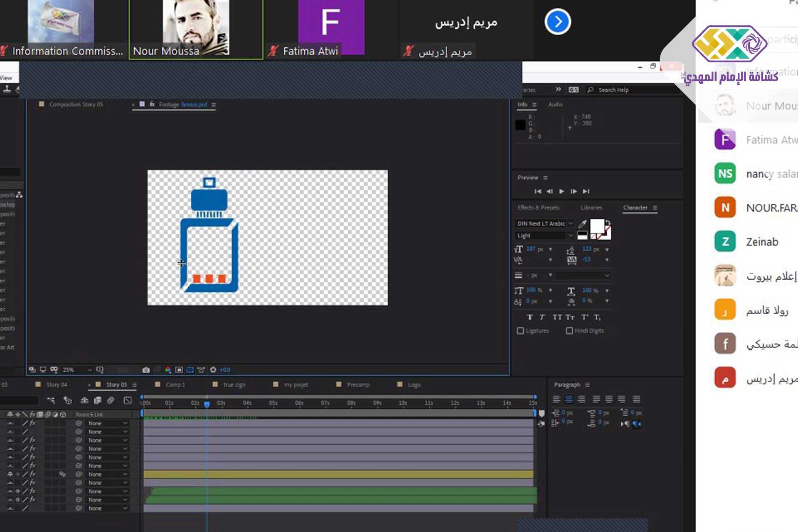Click the white fill color swatch
Screen dimensions: 798x532
(597, 226)
